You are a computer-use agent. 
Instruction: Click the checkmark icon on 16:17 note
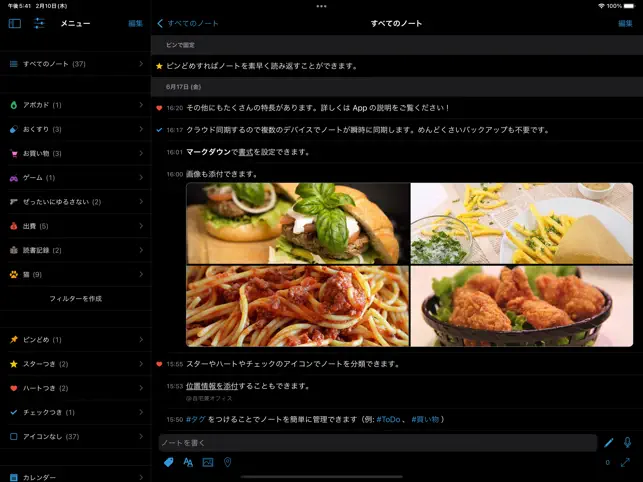pyautogui.click(x=159, y=130)
